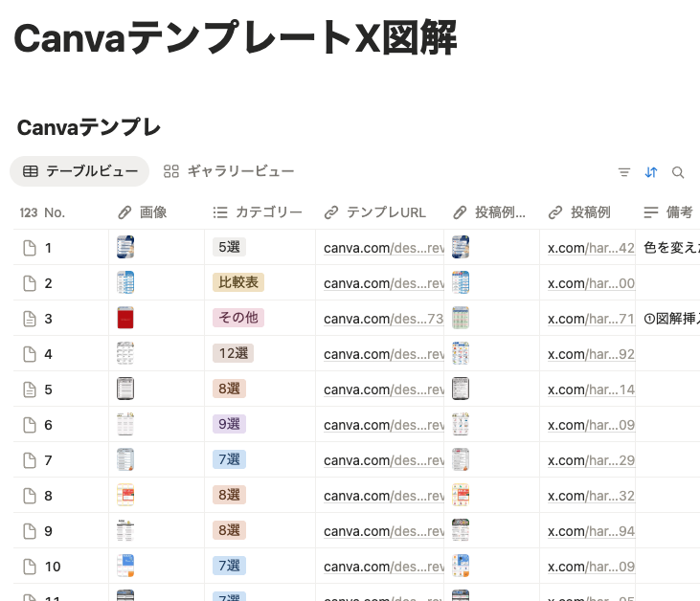Image resolution: width=700 pixels, height=601 pixels.
Task: Open the テンプレURL column header menu
Action: click(375, 212)
